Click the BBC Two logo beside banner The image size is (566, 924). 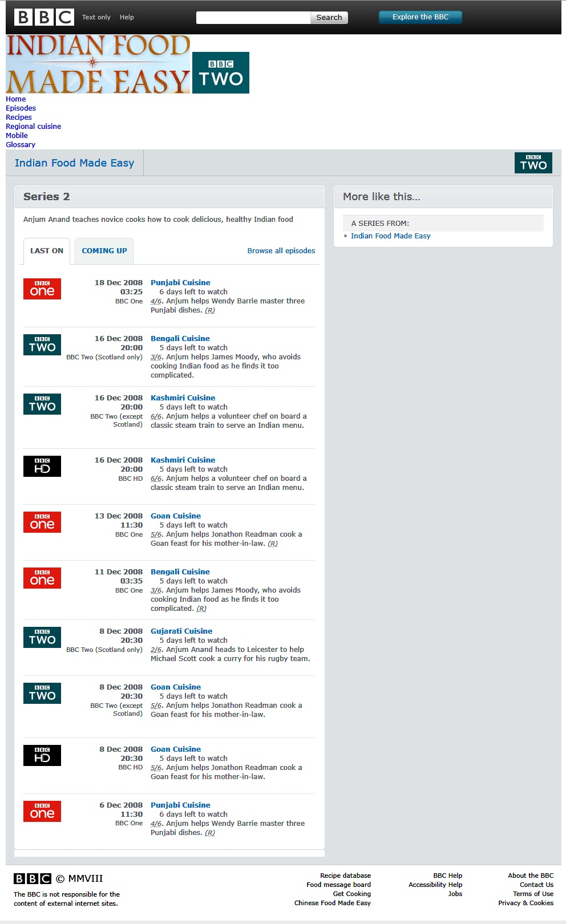[221, 72]
